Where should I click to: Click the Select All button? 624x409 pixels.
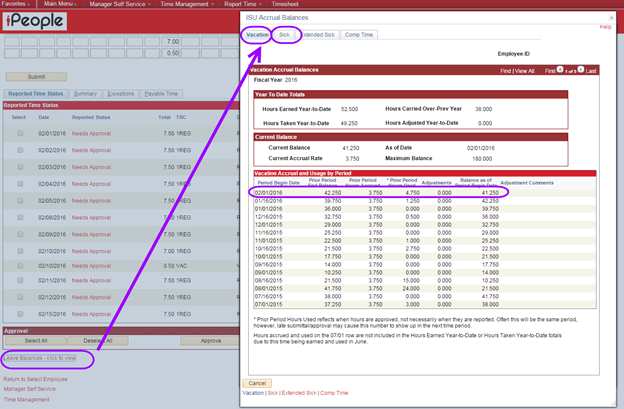[x=36, y=341]
